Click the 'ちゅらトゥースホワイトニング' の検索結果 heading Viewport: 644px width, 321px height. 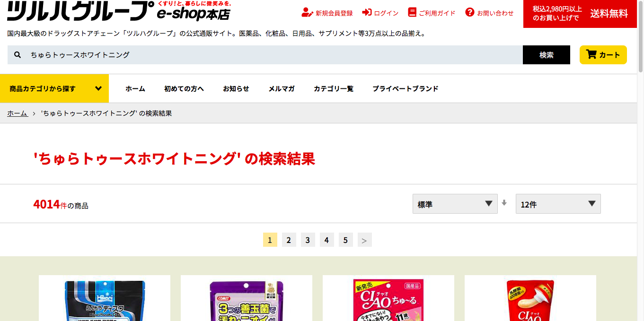pos(174,159)
